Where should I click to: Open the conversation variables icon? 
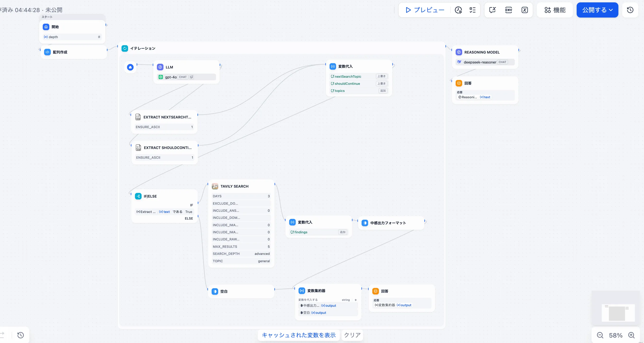pos(492,10)
